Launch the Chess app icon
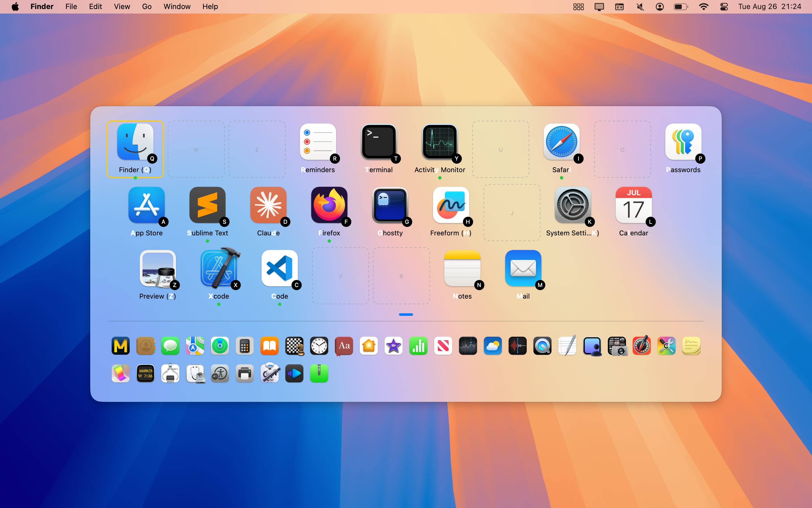The width and height of the screenshot is (812, 508). pos(294,346)
